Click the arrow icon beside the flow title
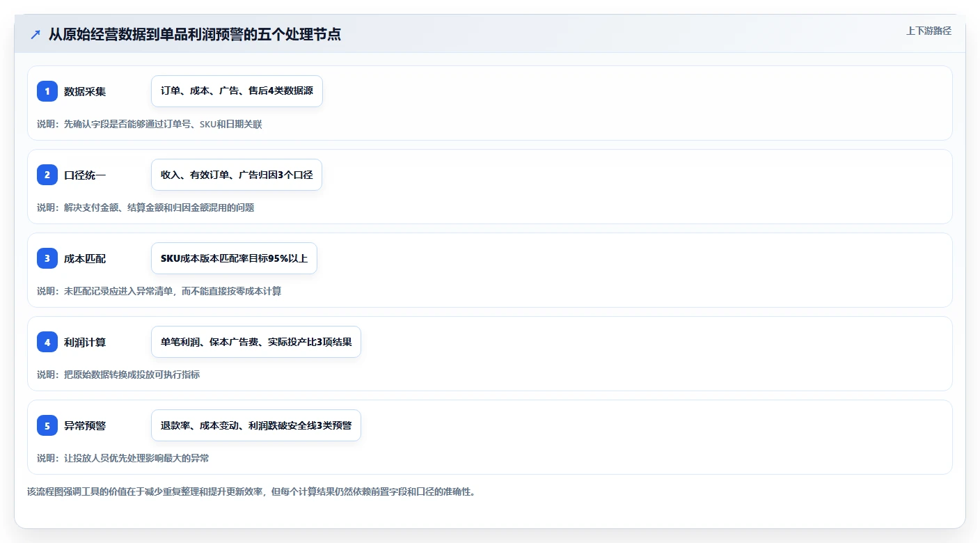Screen dimensions: 980x543 tap(35, 34)
